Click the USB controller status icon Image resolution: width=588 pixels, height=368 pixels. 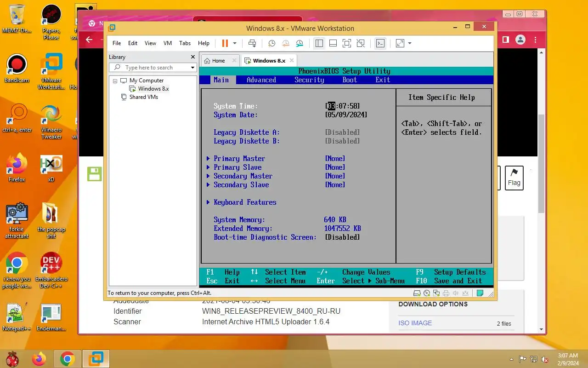click(x=465, y=293)
